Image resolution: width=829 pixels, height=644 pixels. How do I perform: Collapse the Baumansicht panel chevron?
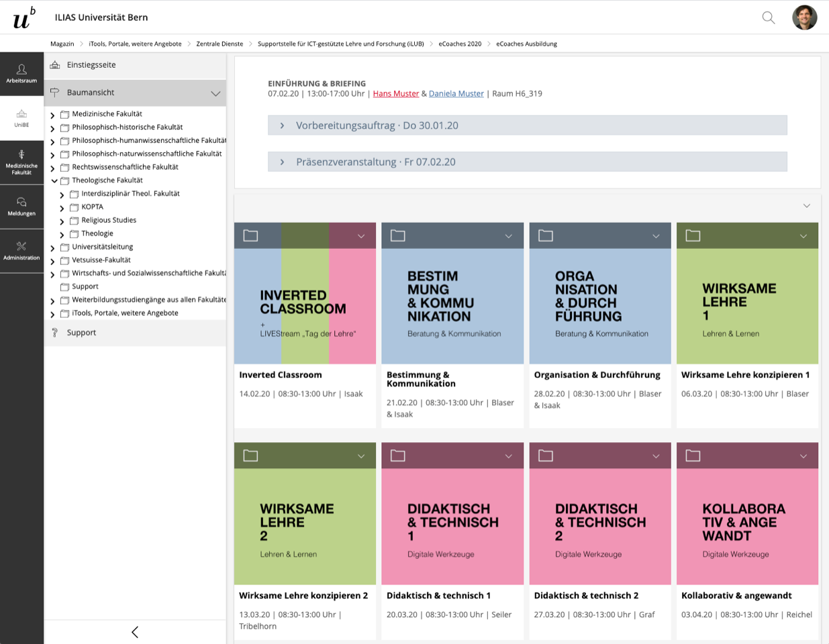[x=215, y=93]
